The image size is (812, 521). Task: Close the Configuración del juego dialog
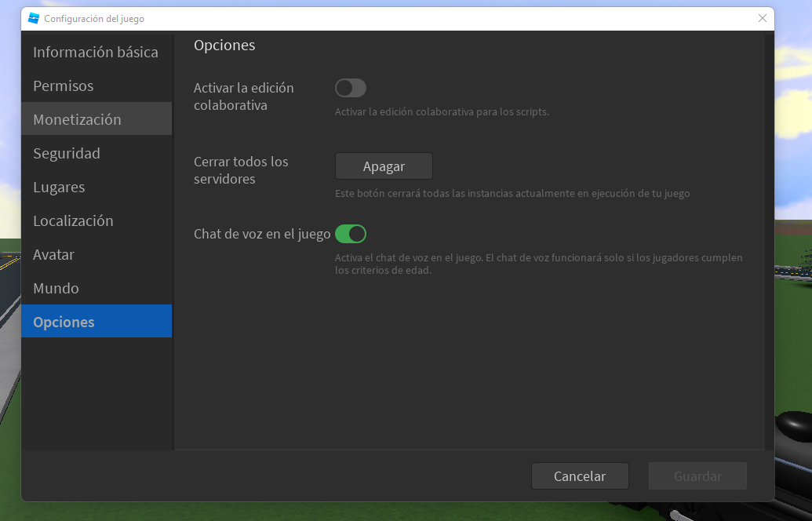point(763,18)
